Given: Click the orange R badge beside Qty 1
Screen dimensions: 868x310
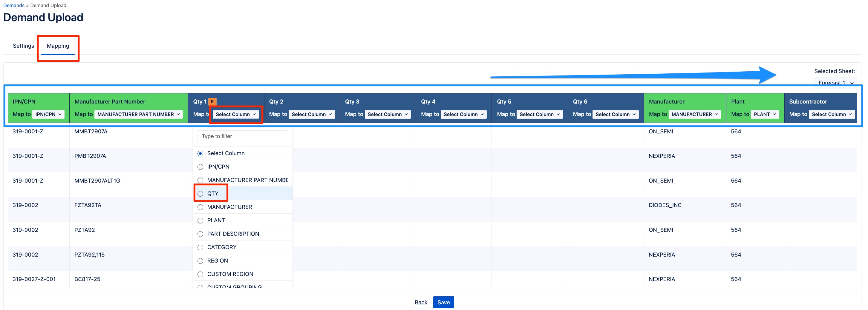Looking at the screenshot, I should pyautogui.click(x=212, y=102).
